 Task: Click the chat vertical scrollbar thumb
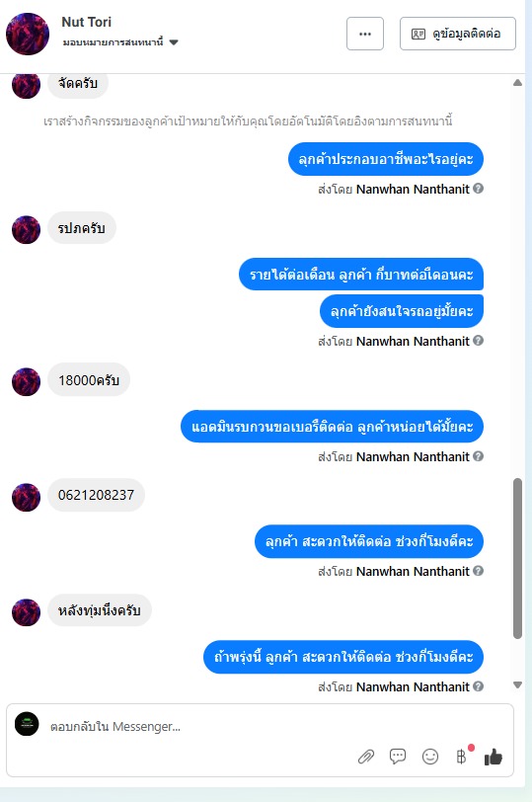[517, 558]
